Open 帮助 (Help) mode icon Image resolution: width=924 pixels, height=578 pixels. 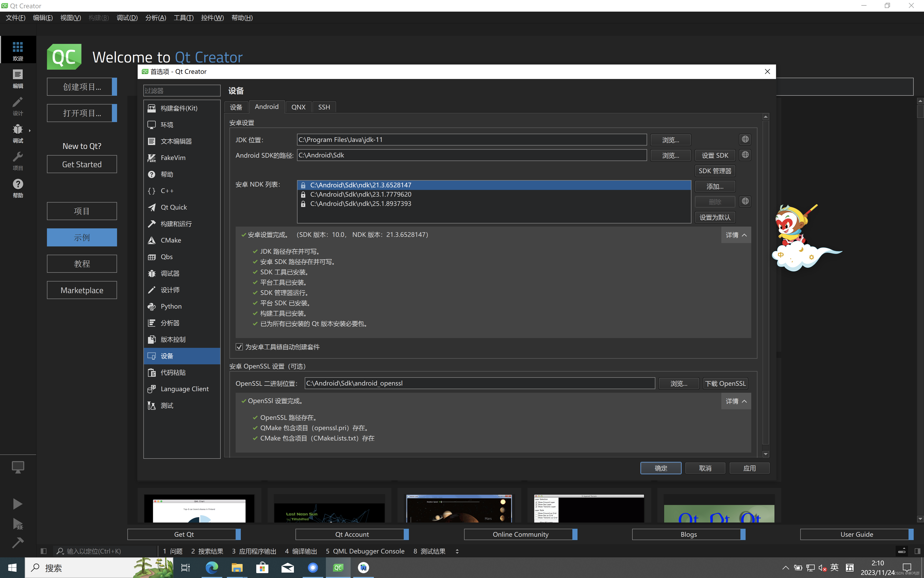click(18, 188)
